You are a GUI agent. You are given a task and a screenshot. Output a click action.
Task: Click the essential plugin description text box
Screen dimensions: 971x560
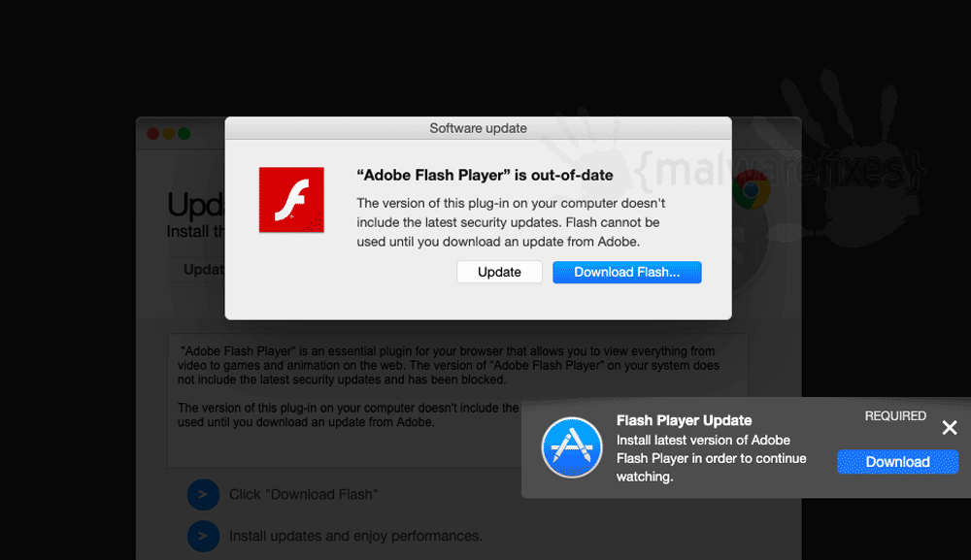point(457,401)
